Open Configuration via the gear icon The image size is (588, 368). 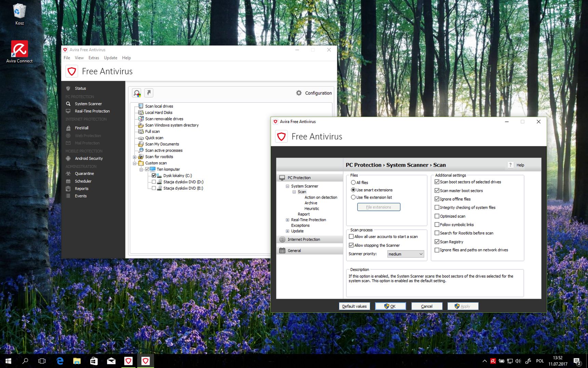pyautogui.click(x=299, y=93)
